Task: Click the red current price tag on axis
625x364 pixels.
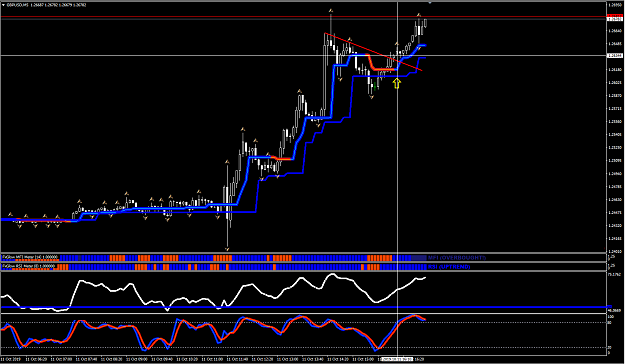Action: click(615, 17)
